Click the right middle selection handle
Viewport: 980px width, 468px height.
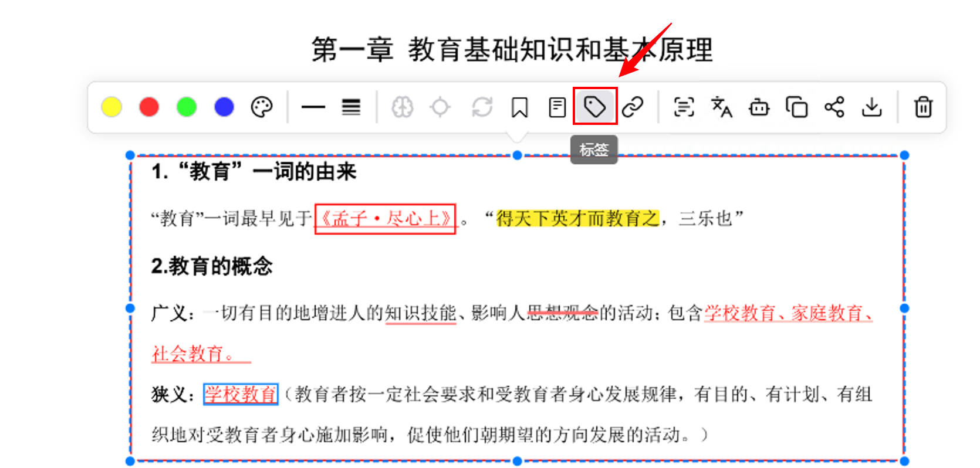(x=904, y=308)
